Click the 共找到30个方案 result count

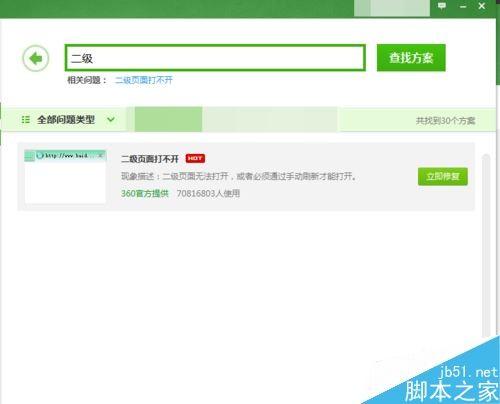(x=445, y=120)
